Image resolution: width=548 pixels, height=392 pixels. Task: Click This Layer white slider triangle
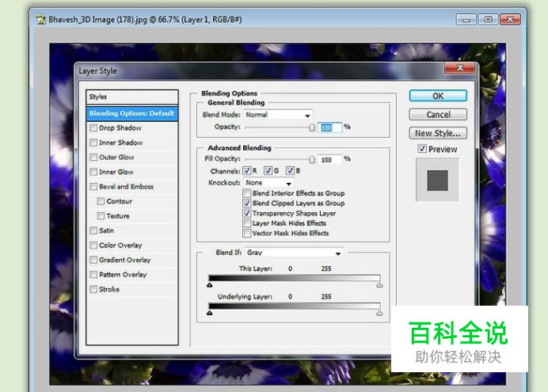click(x=379, y=285)
